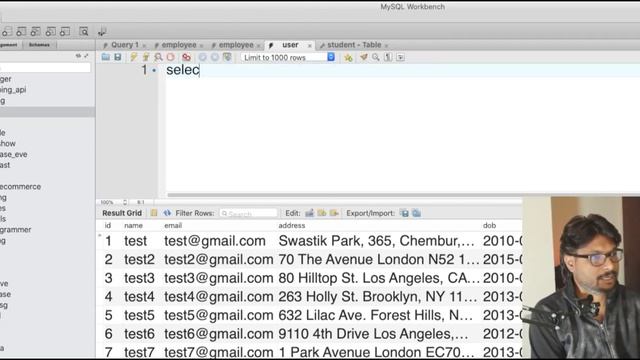Focus the Filter Rows search box

pyautogui.click(x=248, y=213)
